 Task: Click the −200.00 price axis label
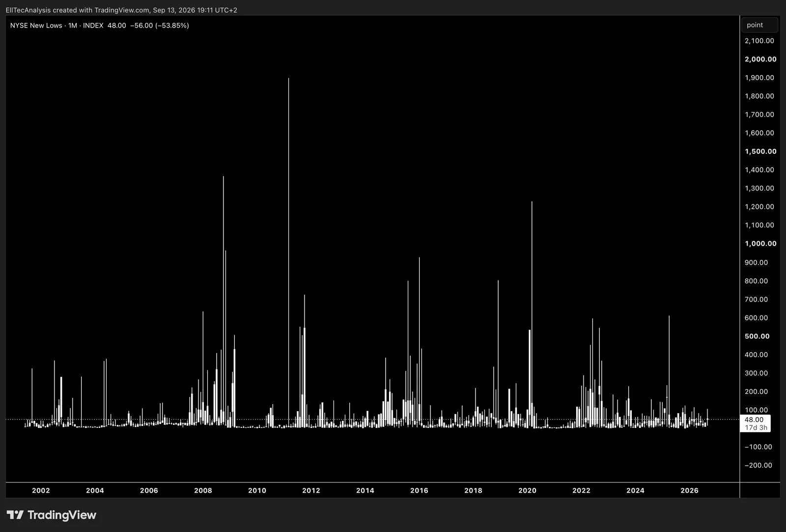coord(758,465)
